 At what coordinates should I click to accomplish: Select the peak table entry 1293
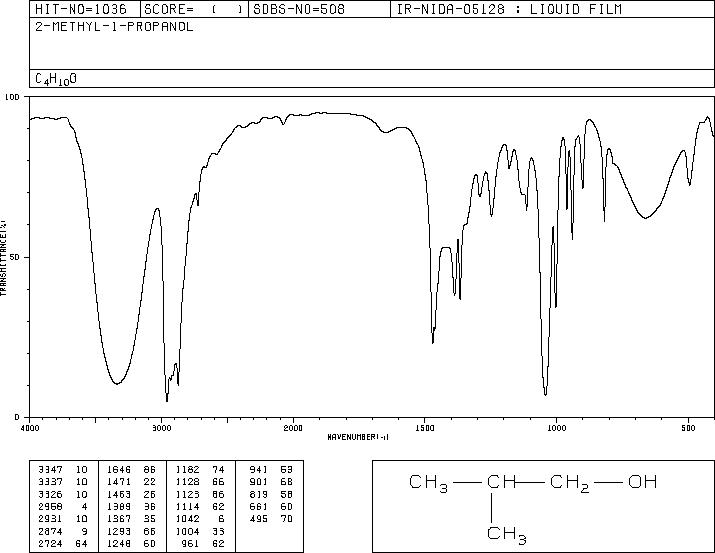pos(119,531)
